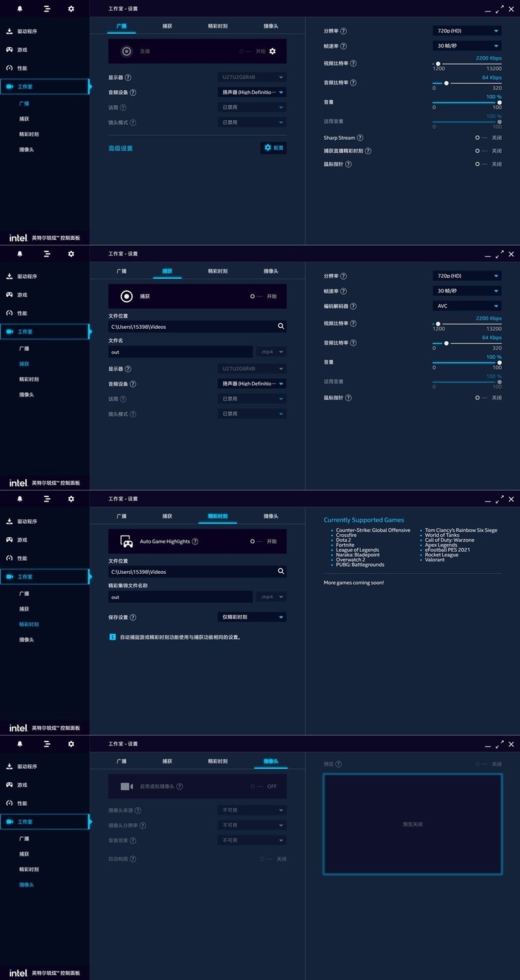Open the 保存设置 仅精彩时刻 dropdown
Image resolution: width=520 pixels, height=980 pixels.
point(252,617)
